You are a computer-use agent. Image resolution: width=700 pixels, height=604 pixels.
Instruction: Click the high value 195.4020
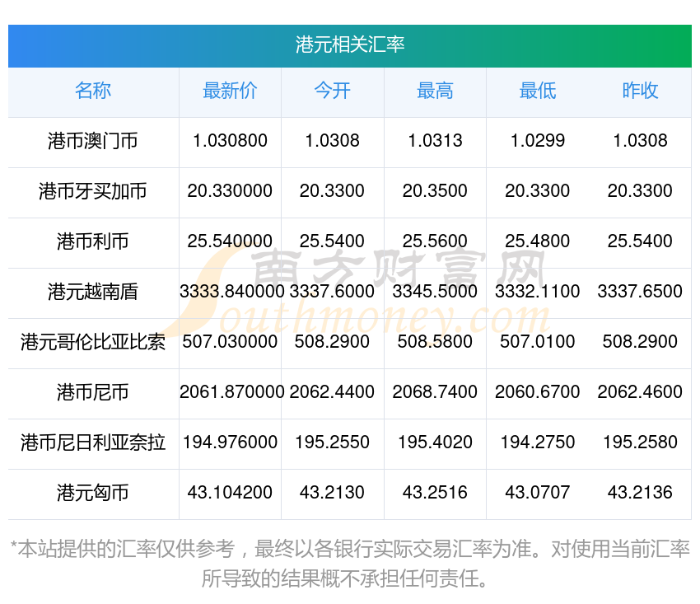(435, 442)
